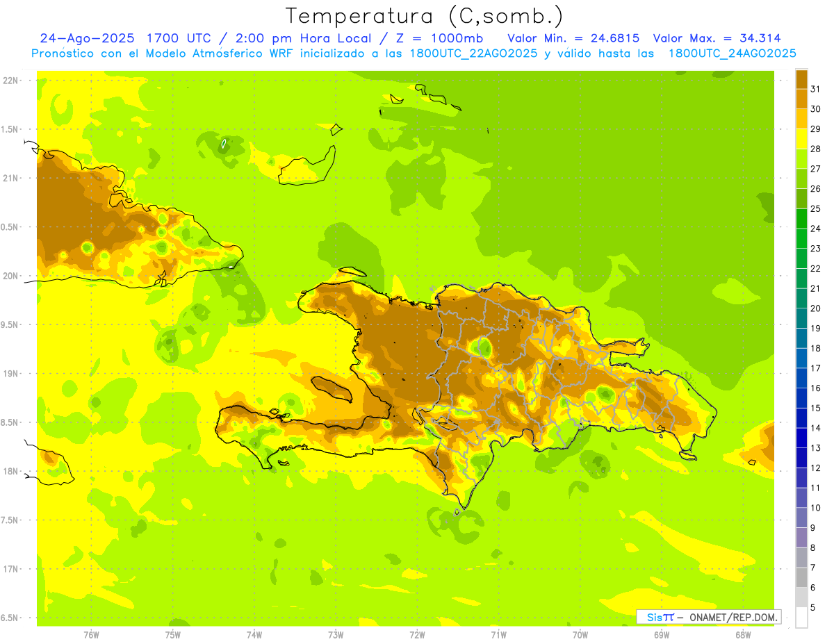The height and width of the screenshot is (644, 834).
Task: Select the '7.5N' latitude axis label
Action: coord(9,520)
